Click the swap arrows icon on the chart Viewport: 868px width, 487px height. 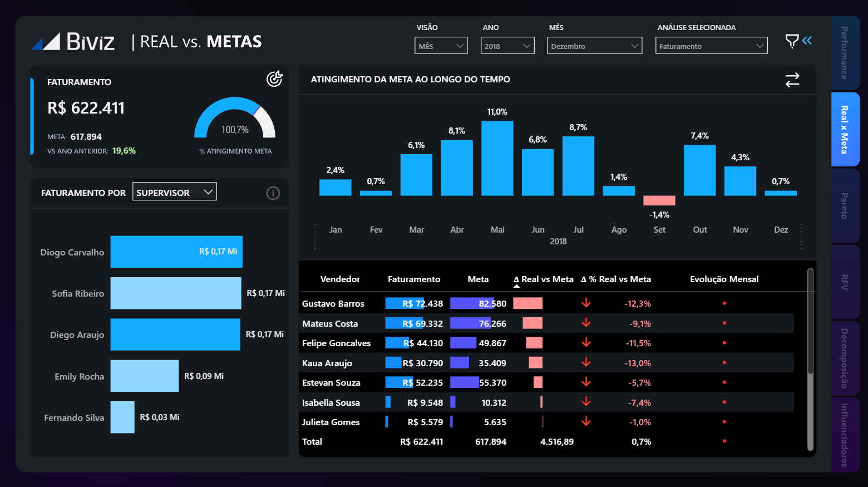point(792,80)
